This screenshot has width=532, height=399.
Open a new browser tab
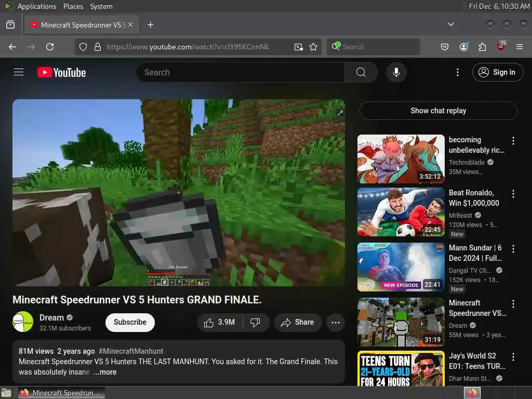pyautogui.click(x=150, y=25)
